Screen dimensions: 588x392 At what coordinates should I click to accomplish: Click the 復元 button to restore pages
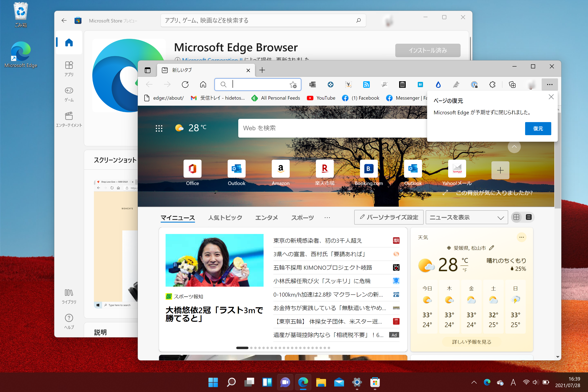[x=538, y=128]
